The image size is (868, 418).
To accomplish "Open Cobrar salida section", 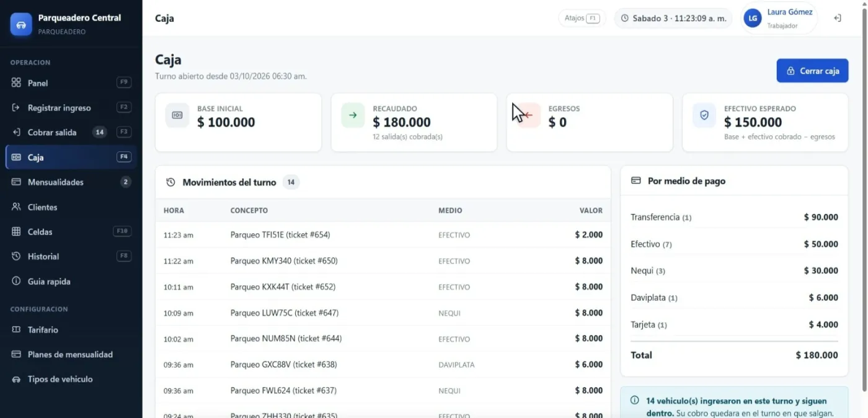I will (x=71, y=133).
